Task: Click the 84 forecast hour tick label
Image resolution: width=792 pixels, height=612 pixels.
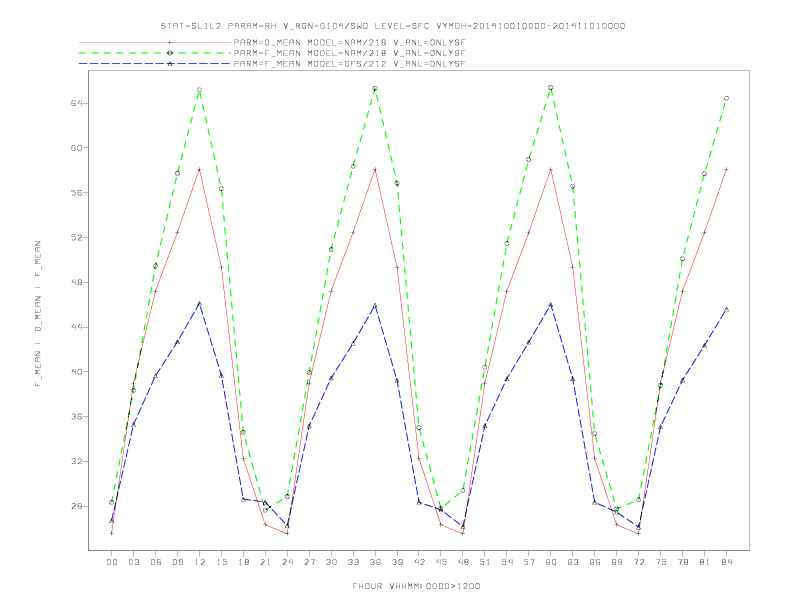Action: pyautogui.click(x=726, y=562)
